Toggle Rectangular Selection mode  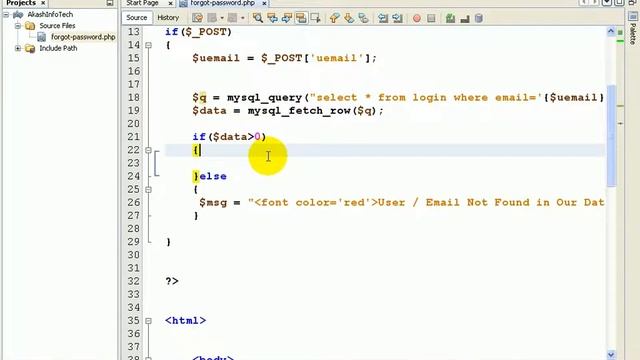coord(316,18)
